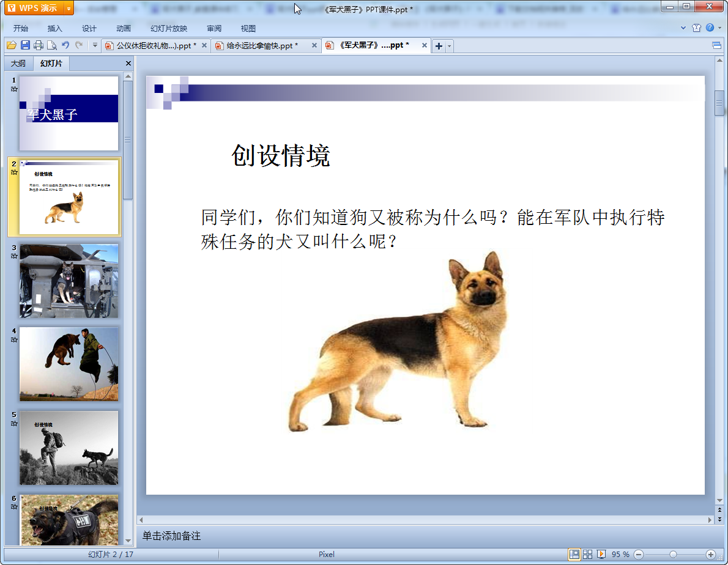Viewport: 728px width, 565px height.
Task: Undo the last action
Action: coord(65,45)
